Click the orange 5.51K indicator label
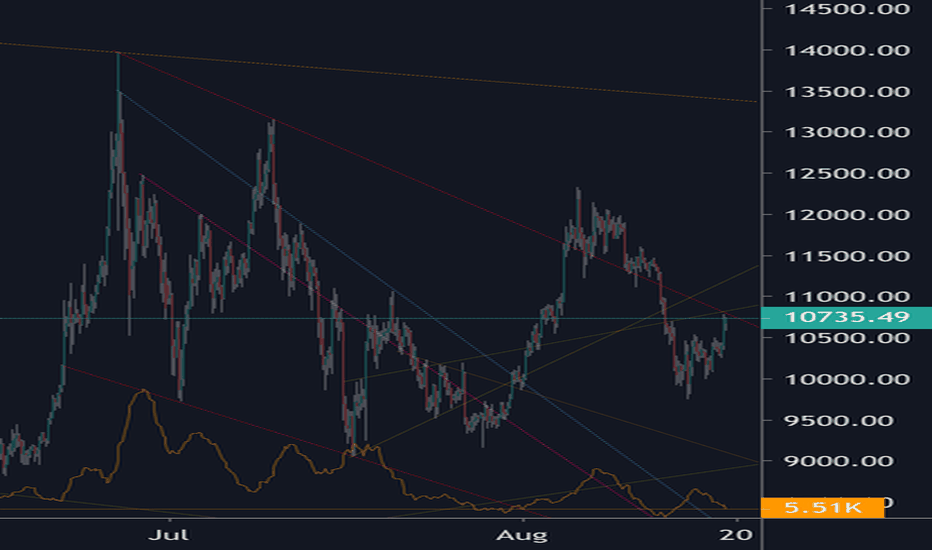The width and height of the screenshot is (932, 550). [823, 508]
